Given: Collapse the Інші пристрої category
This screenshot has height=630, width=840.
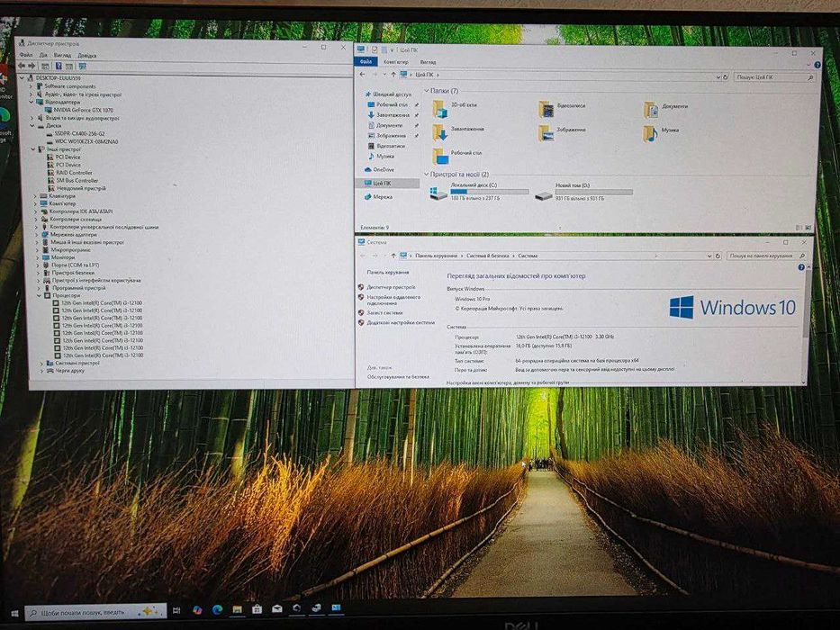Looking at the screenshot, I should (x=33, y=149).
